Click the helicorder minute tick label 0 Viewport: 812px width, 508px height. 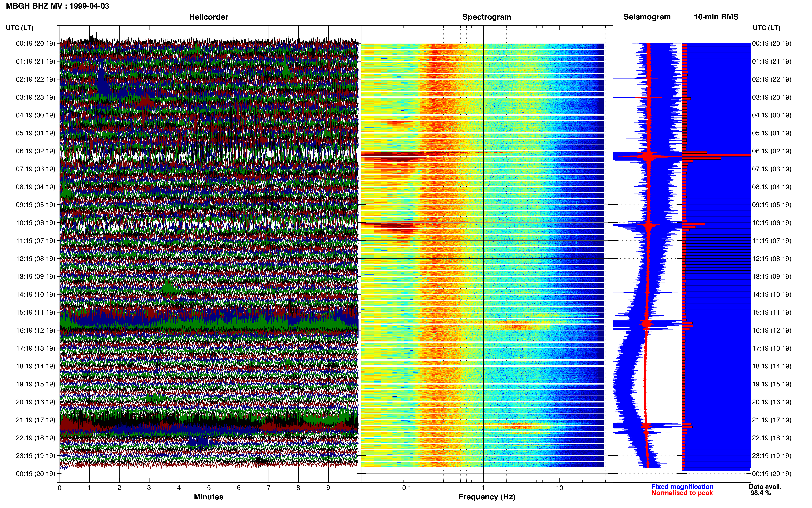click(x=59, y=488)
